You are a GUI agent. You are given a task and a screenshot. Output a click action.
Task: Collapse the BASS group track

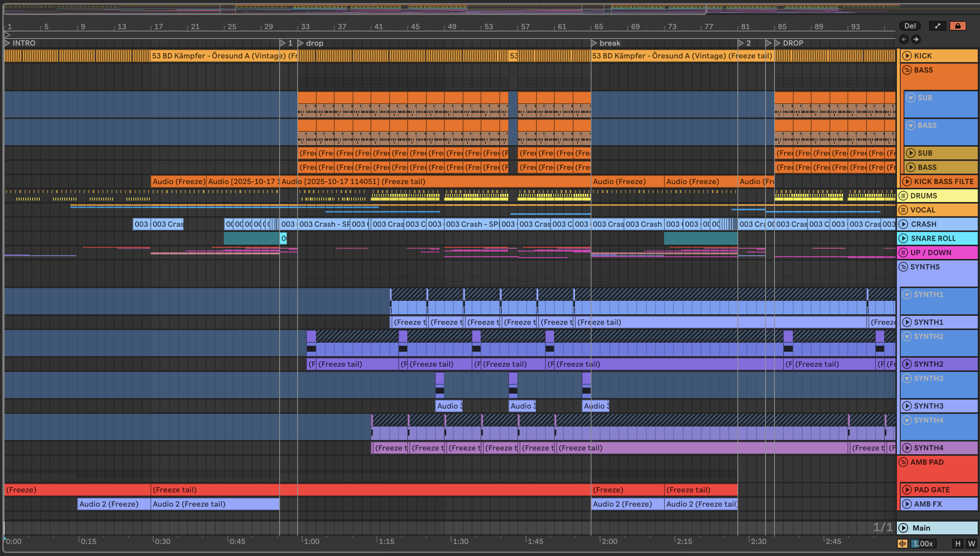(907, 70)
